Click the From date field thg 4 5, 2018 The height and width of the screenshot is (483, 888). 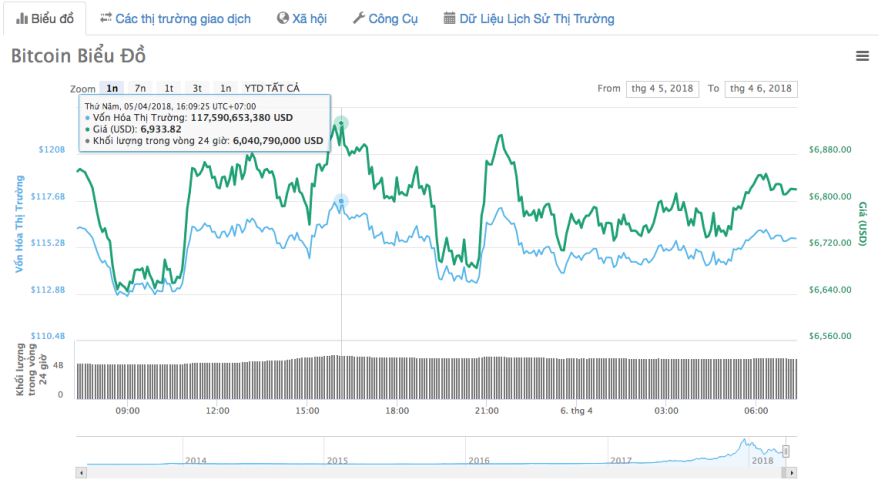(x=662, y=89)
